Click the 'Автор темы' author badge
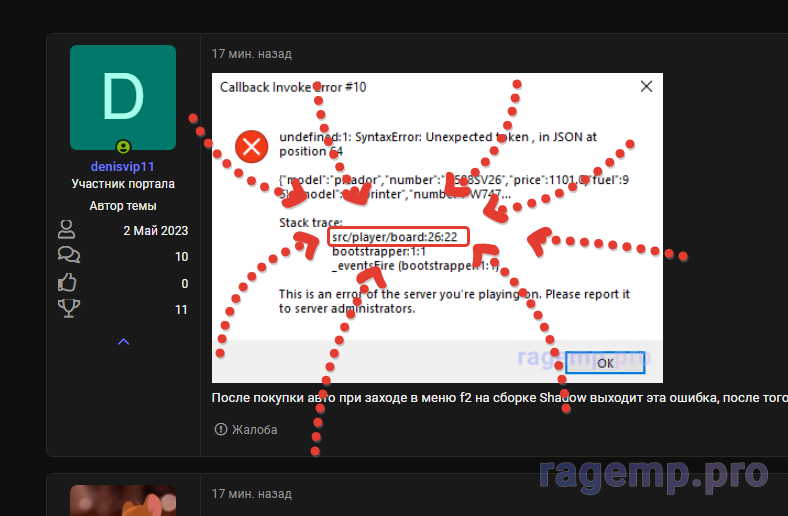The image size is (788, 516). click(x=123, y=206)
